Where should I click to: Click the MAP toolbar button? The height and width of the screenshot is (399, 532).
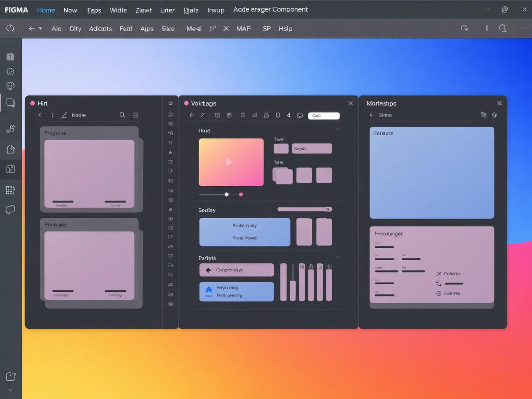(x=243, y=28)
